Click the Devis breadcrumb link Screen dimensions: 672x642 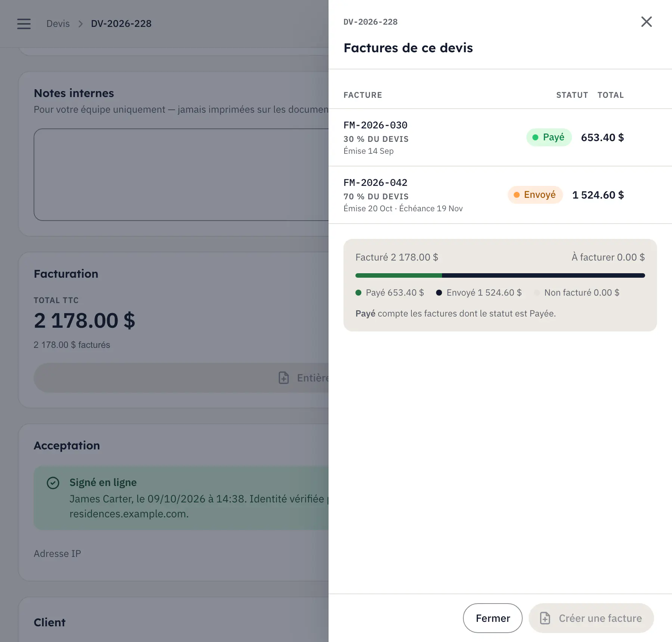pyautogui.click(x=58, y=24)
